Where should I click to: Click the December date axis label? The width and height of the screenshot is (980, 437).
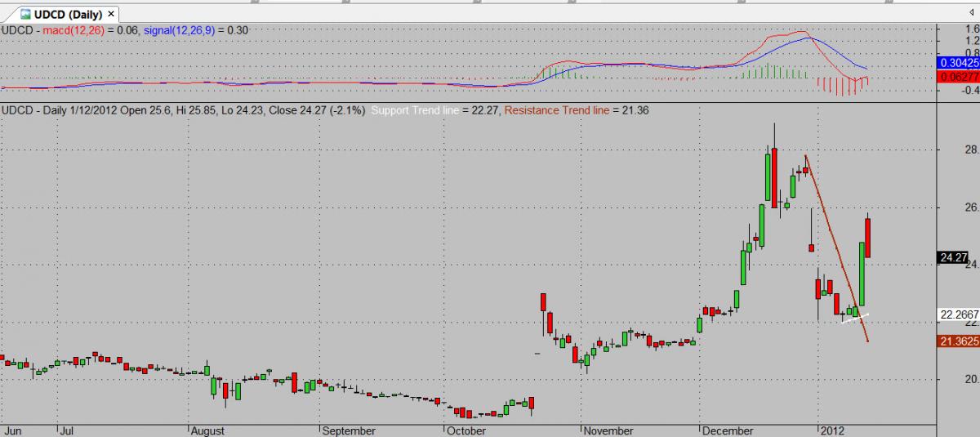[x=728, y=430]
